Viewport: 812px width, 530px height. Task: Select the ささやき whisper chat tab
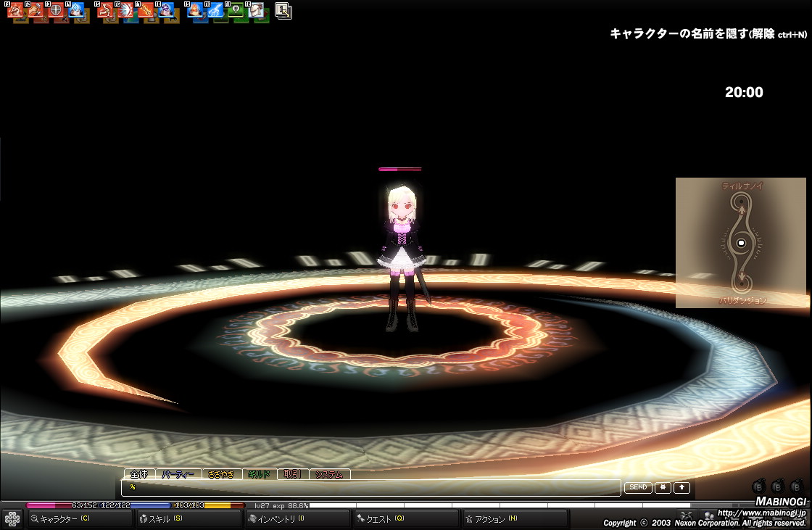tap(221, 474)
